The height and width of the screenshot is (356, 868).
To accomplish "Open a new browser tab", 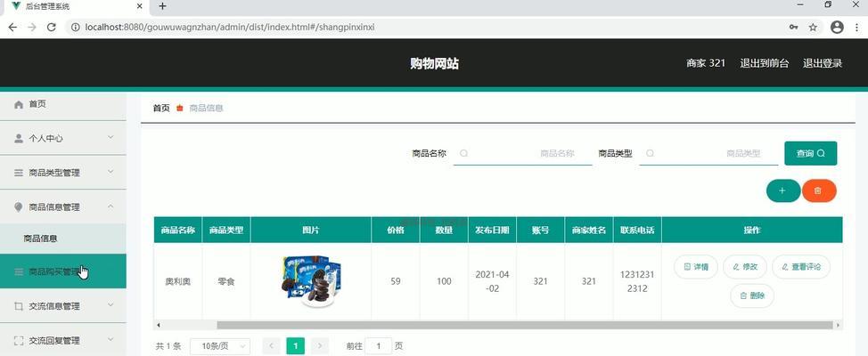I will click(x=162, y=6).
